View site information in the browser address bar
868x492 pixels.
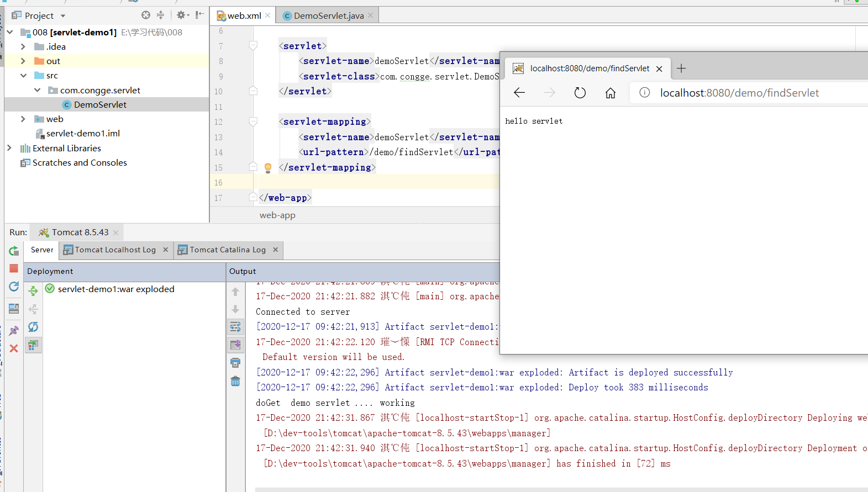tap(644, 93)
